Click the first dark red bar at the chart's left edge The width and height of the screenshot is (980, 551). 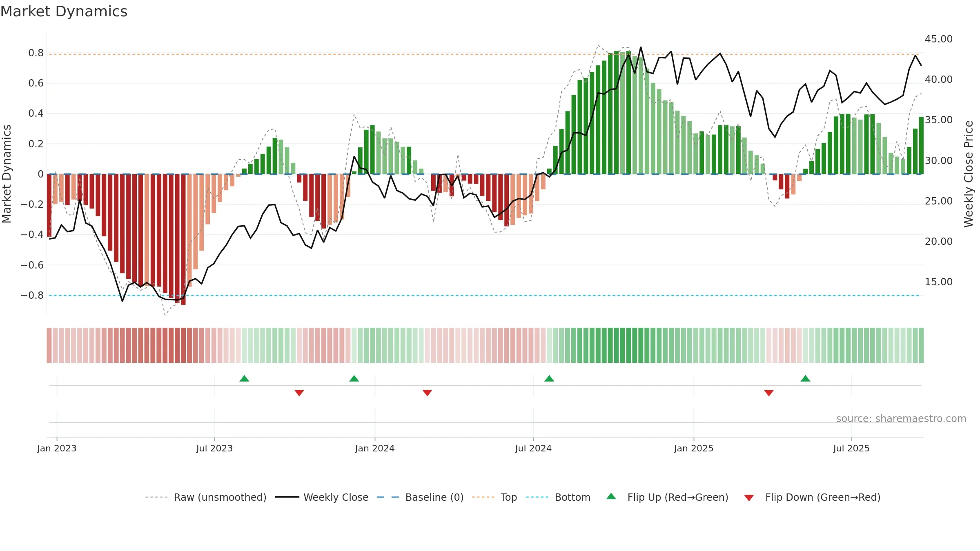pyautogui.click(x=49, y=206)
